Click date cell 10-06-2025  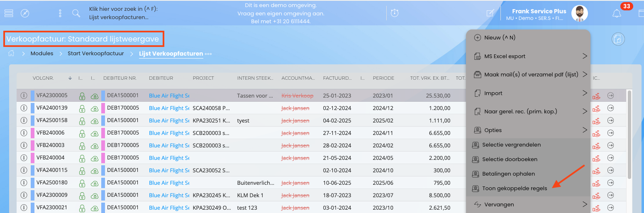point(337,183)
